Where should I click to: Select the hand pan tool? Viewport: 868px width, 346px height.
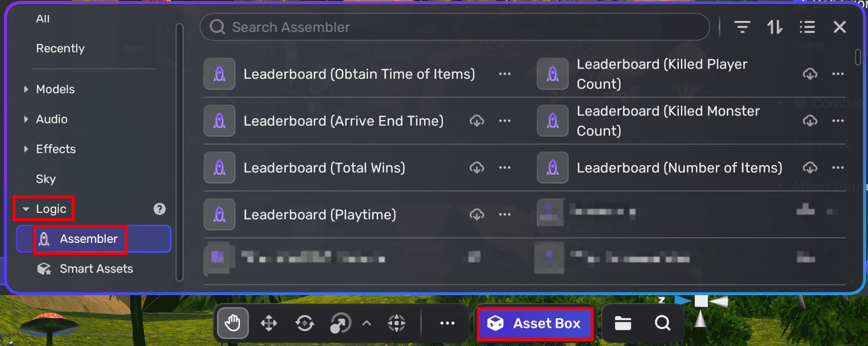(x=233, y=324)
